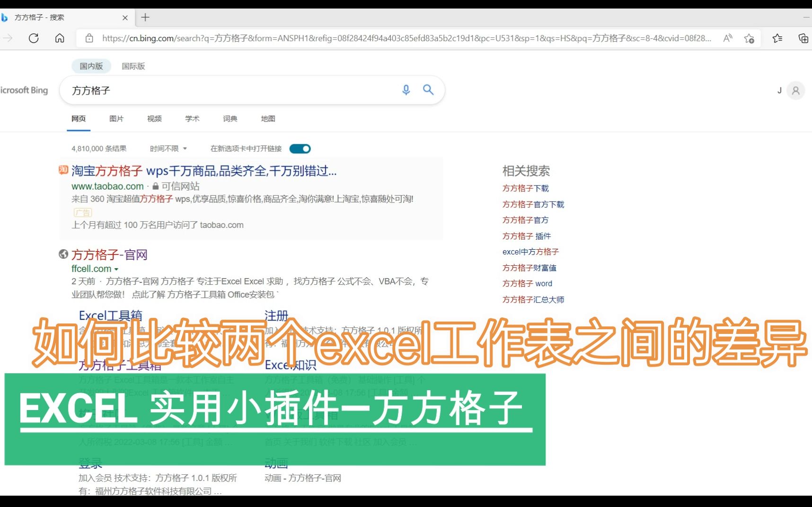Click the microphone voice search icon
This screenshot has width=812, height=507.
406,90
